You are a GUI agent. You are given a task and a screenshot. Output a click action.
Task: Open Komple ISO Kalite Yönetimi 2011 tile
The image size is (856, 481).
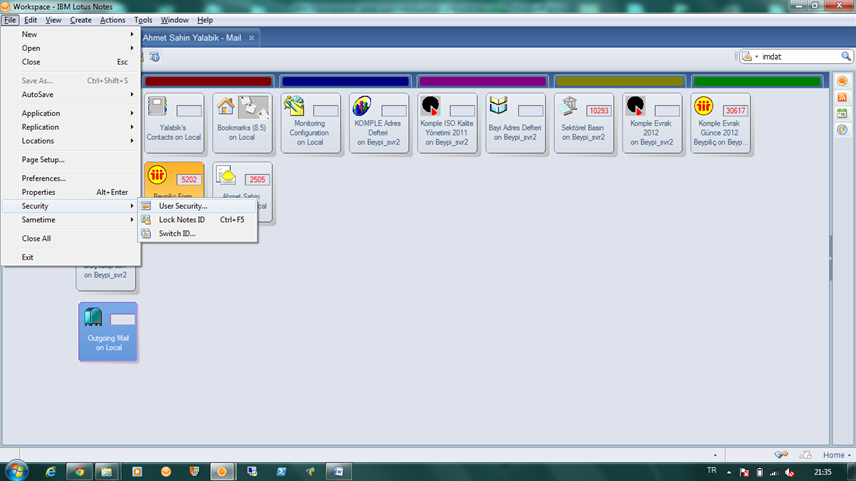click(447, 123)
